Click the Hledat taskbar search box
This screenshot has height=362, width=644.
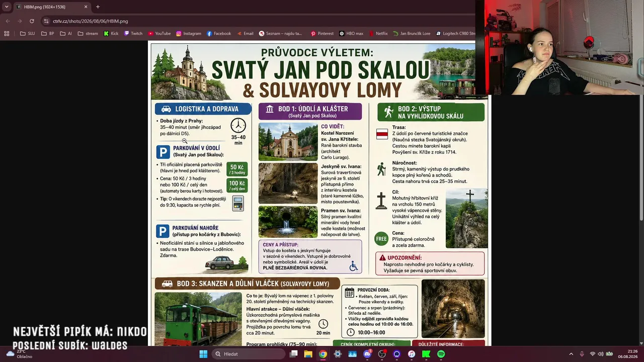click(249, 354)
